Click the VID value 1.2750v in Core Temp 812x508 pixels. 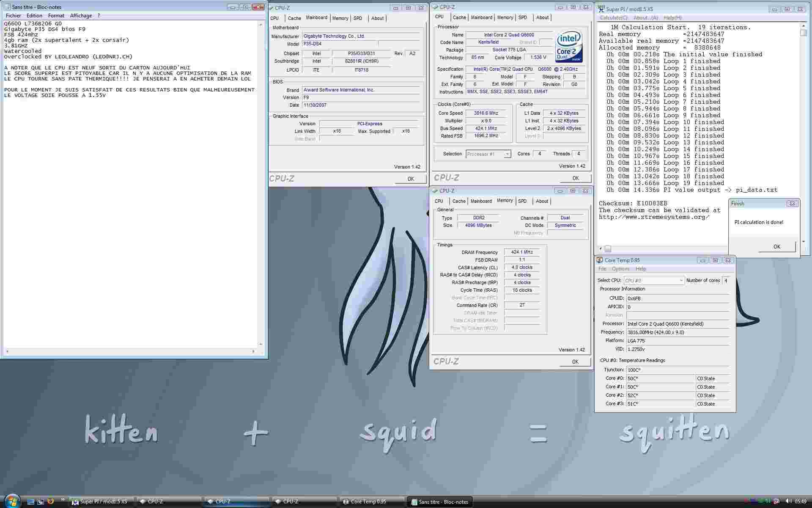(x=678, y=349)
